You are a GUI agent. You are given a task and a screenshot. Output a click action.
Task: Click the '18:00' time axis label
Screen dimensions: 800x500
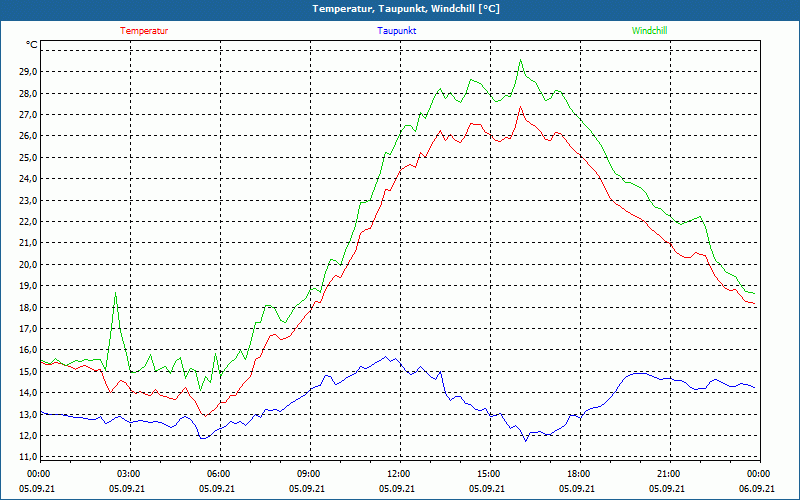pos(580,474)
